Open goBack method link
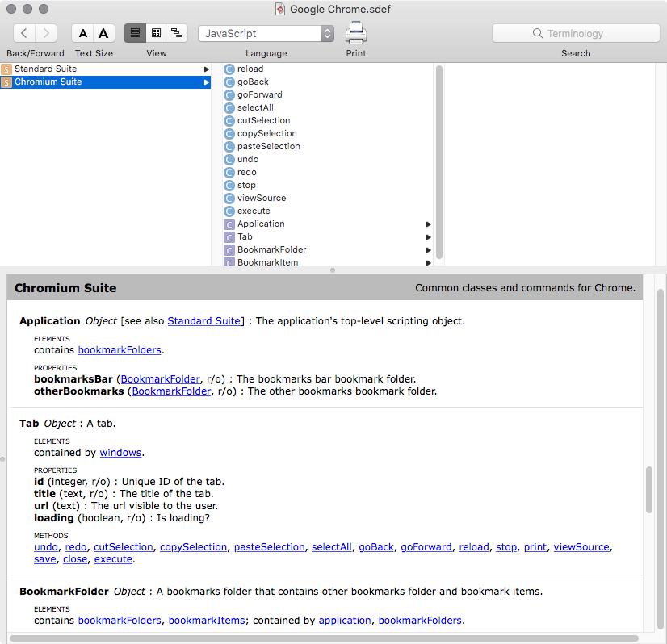The width and height of the screenshot is (667, 644). (x=376, y=547)
